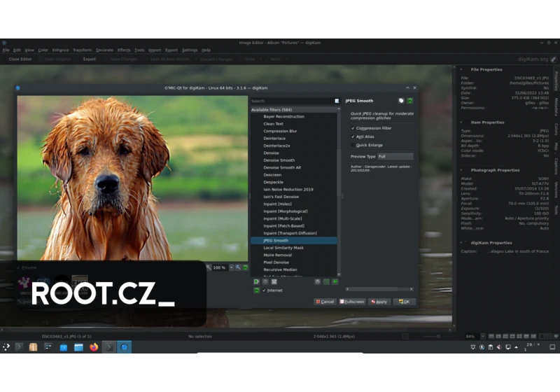This screenshot has height=392, width=560.
Task: Click the show desktop icon at taskbar end
Action: (552, 346)
